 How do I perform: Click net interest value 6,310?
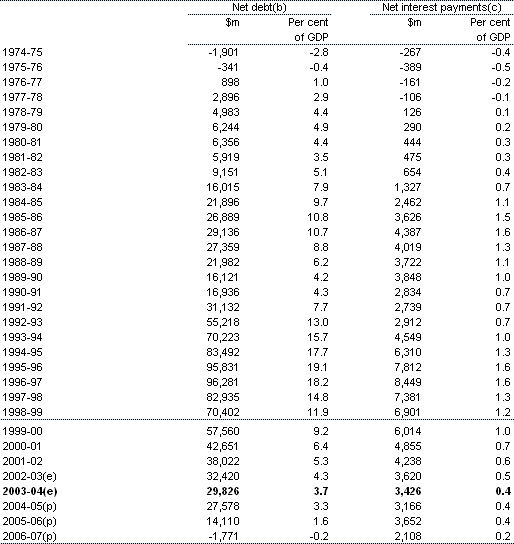click(408, 352)
